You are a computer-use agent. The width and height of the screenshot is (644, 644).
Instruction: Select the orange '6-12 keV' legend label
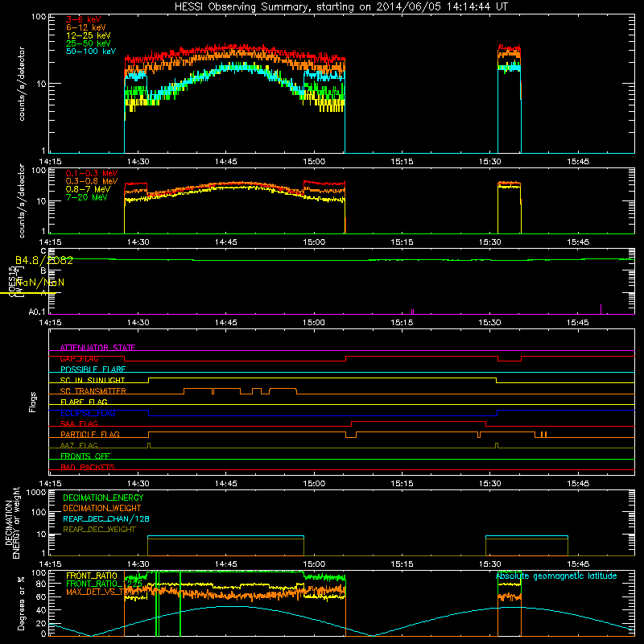85,27
